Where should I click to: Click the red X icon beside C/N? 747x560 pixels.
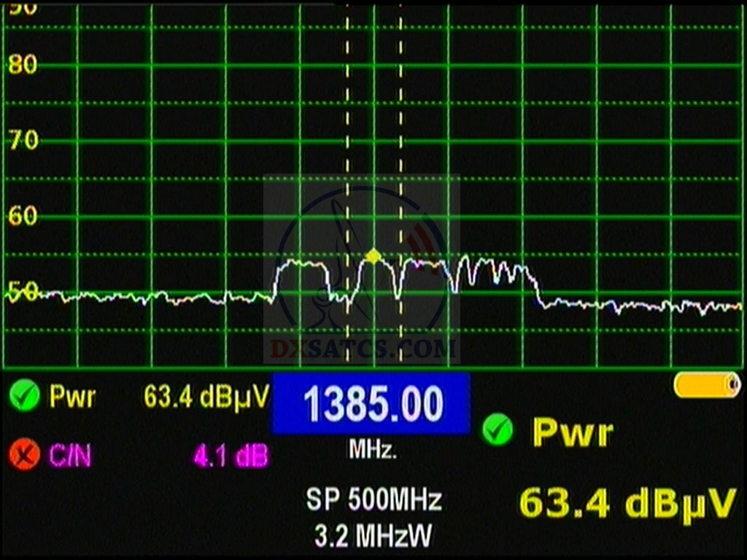[25, 456]
